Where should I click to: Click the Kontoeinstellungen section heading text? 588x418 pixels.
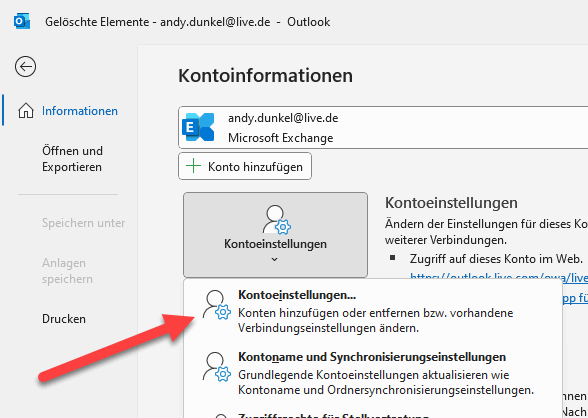click(x=451, y=202)
